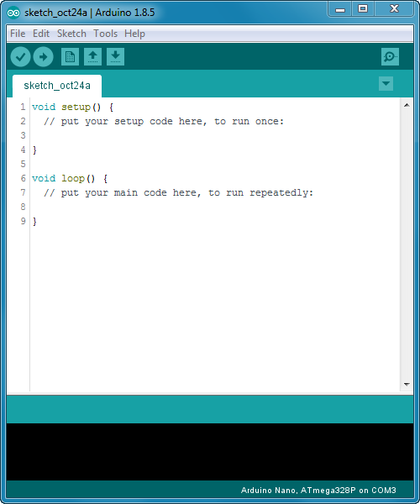Open the Help menu
Screen dimensions: 420x504
click(134, 34)
